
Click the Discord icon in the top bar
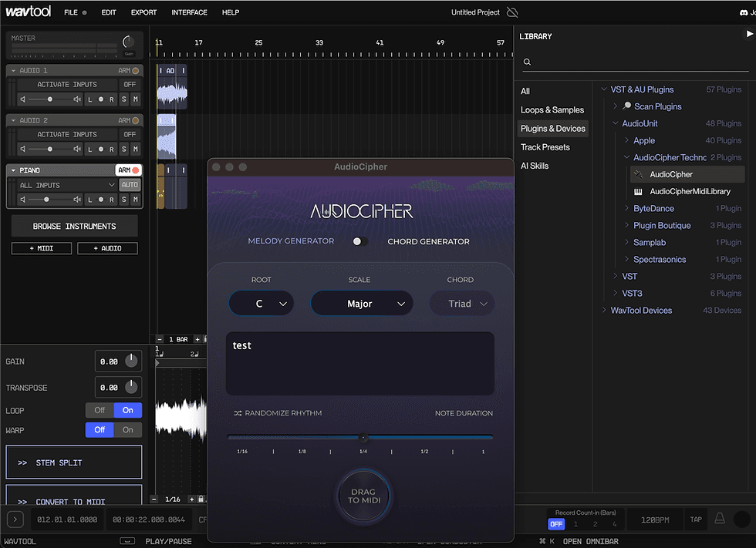tap(744, 12)
